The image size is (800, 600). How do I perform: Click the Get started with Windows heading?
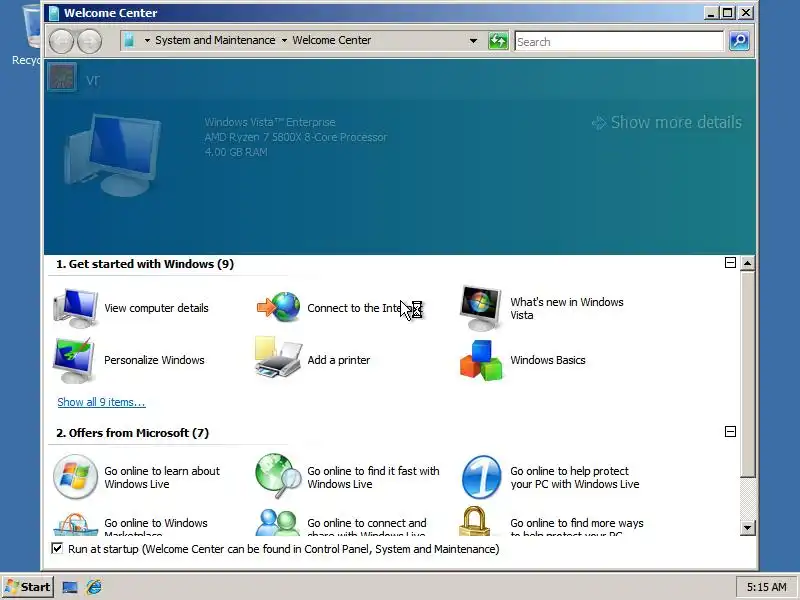click(145, 264)
